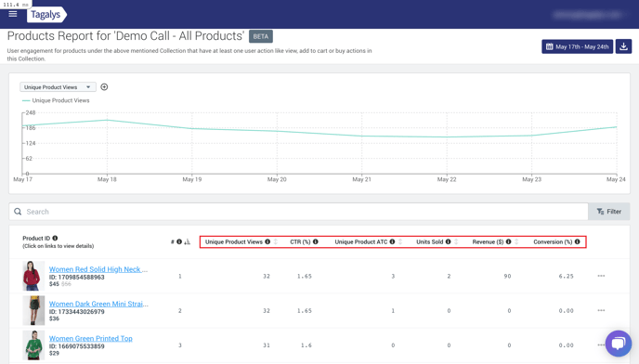
Task: Show info for Conversion (%) column
Action: click(577, 241)
